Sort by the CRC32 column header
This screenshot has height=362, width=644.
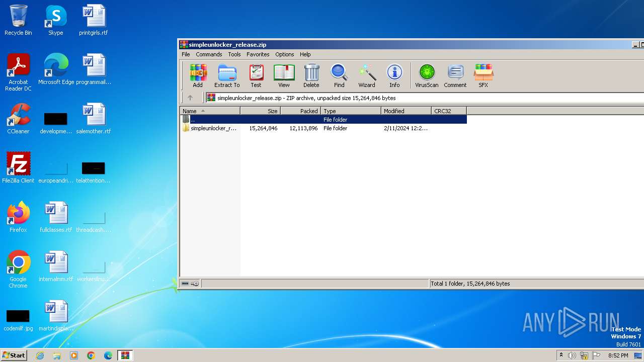(x=449, y=111)
